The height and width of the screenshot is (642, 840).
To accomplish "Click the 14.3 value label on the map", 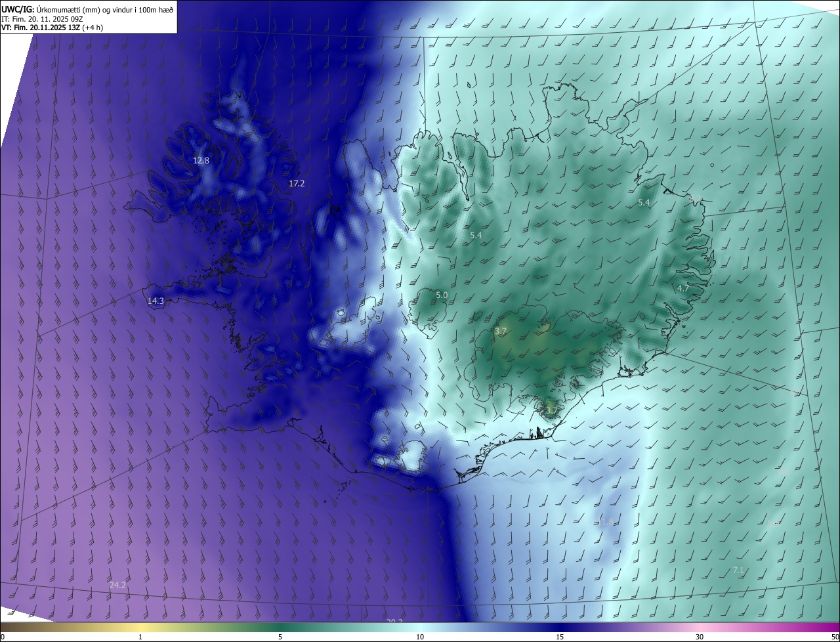I will (x=156, y=301).
